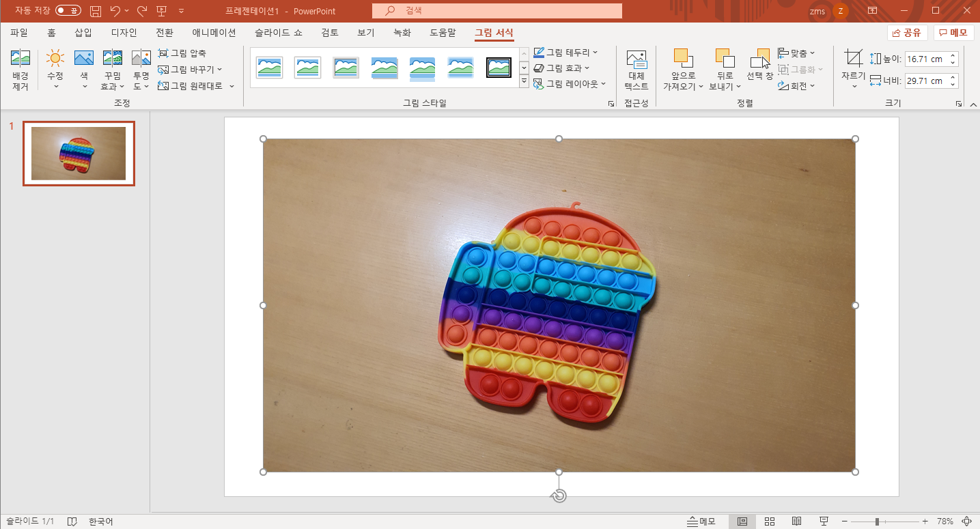This screenshot has height=529, width=980.
Task: Switch to Animations (애니메이션) tab
Action: pyautogui.click(x=214, y=32)
